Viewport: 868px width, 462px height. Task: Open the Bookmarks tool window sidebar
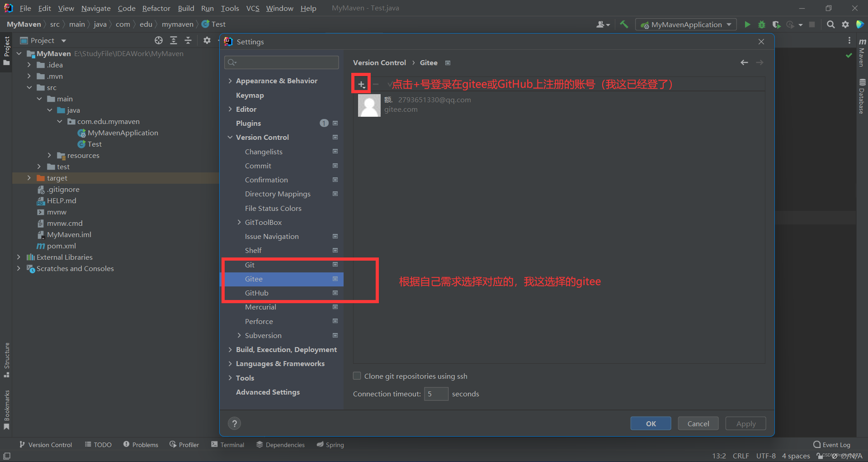pyautogui.click(x=6, y=410)
